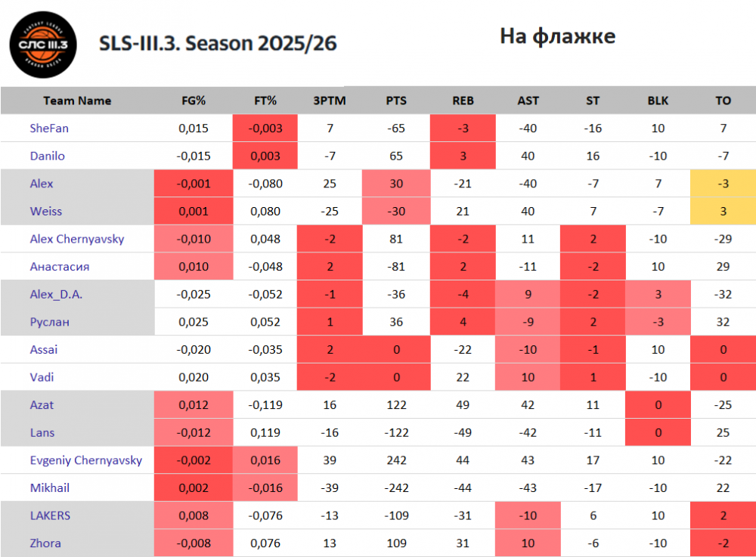This screenshot has height=557, width=756.
Task: Open the Danilo team link
Action: point(48,156)
